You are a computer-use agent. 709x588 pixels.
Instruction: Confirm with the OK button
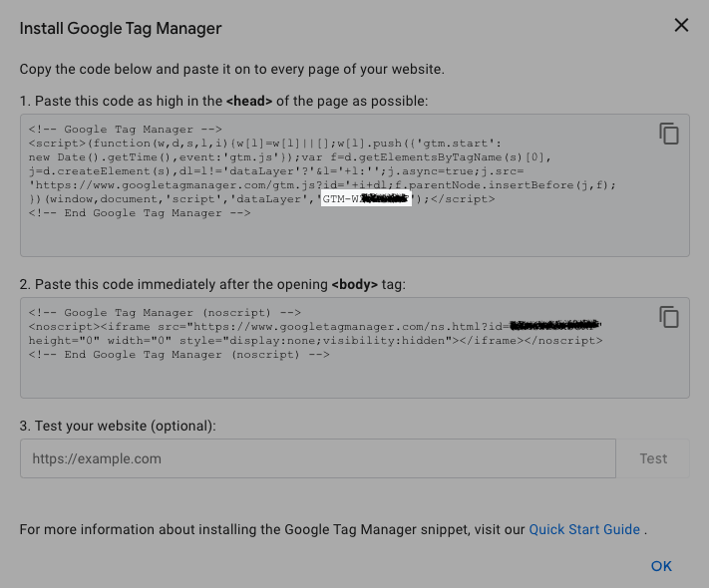click(661, 566)
